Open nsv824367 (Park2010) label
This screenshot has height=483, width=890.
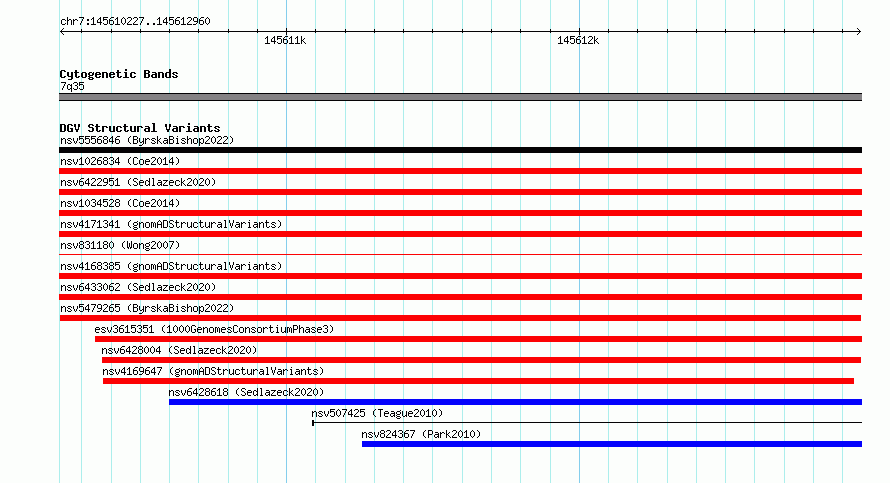[x=421, y=434]
